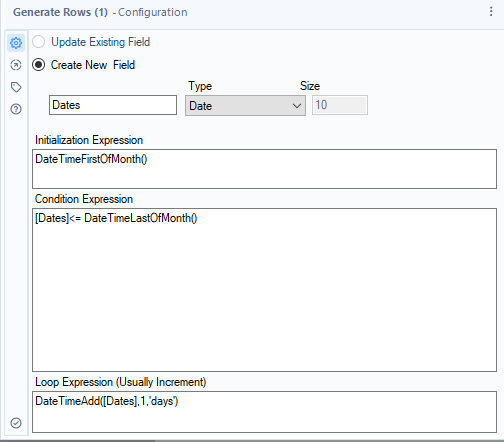Screen dimensions: 504x442
Task: Open the Type dropdown showing Date
Action: (x=245, y=106)
